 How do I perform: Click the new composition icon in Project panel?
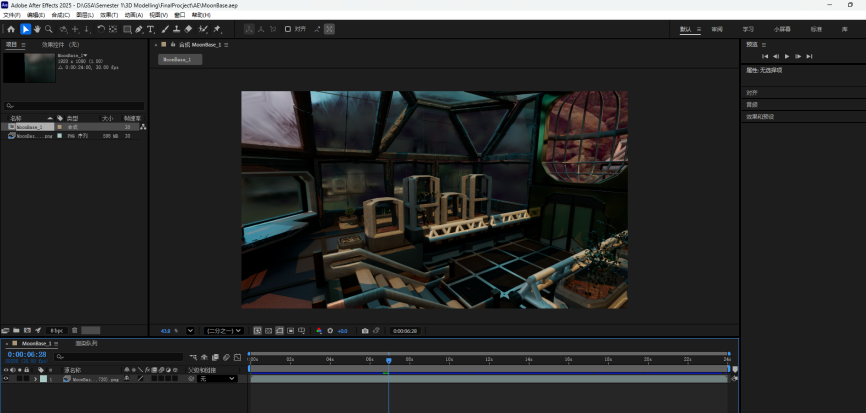pos(27,330)
